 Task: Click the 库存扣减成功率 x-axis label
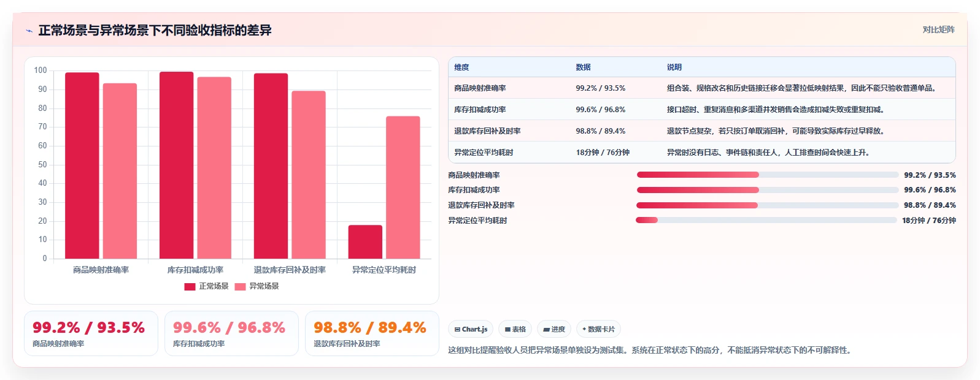point(195,270)
